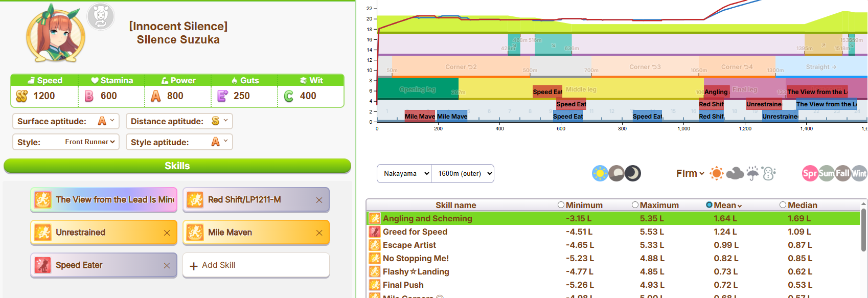Edit the Stamina stat value 600

pyautogui.click(x=108, y=96)
